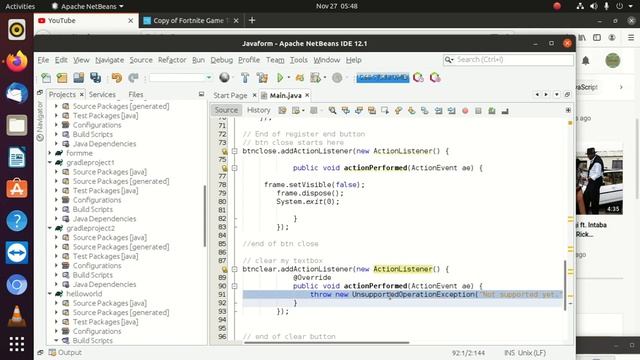Click the Open Project toolbar icon
The width and height of the screenshot is (640, 360).
coord(78,78)
